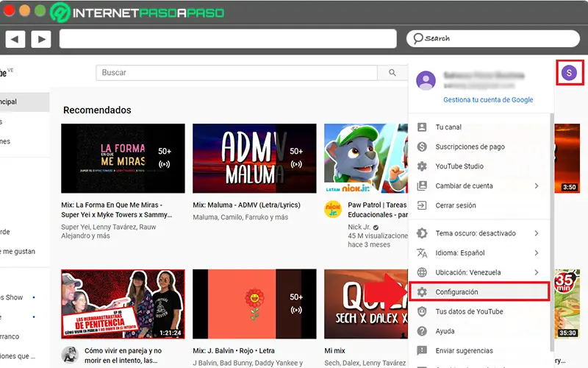The width and height of the screenshot is (588, 368).
Task: Click the Configuración gear icon
Action: coord(422,291)
